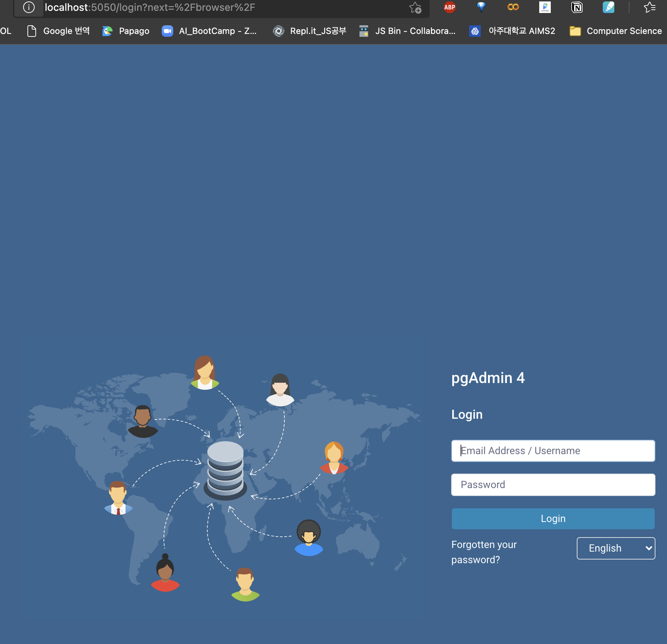Click the pgAdmin 4 heading text

[x=488, y=378]
